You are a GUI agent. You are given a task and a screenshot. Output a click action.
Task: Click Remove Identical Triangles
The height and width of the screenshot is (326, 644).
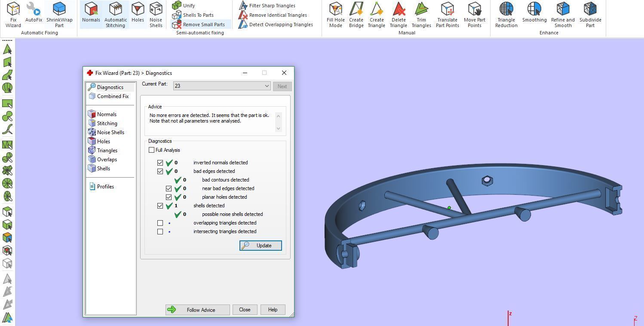273,15
